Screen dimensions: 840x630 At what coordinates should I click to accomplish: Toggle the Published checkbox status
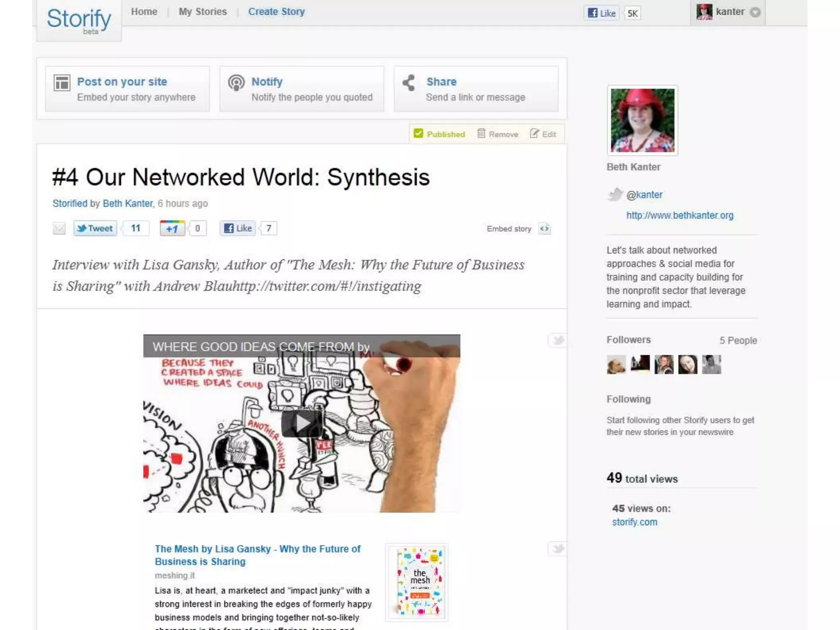[418, 134]
